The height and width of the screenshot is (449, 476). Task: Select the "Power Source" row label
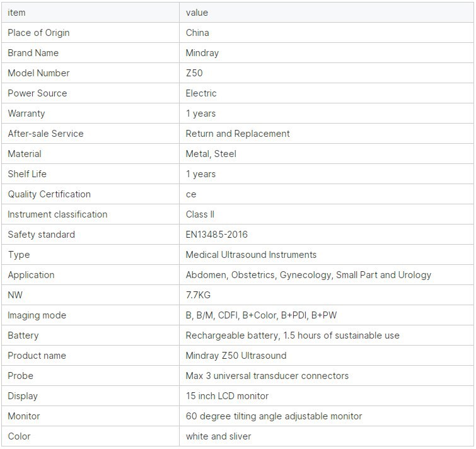(37, 93)
